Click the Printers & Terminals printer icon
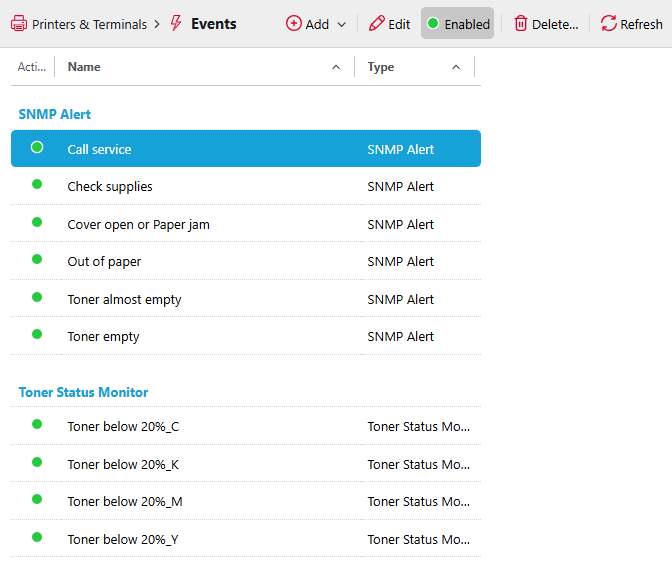This screenshot has height=562, width=672. click(19, 24)
